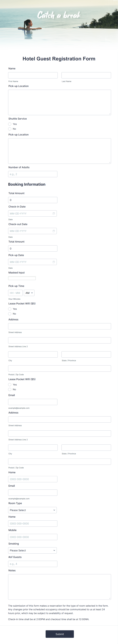Click the Postal / Zip Code field
The height and width of the screenshot is (644, 118).
tap(60, 368)
